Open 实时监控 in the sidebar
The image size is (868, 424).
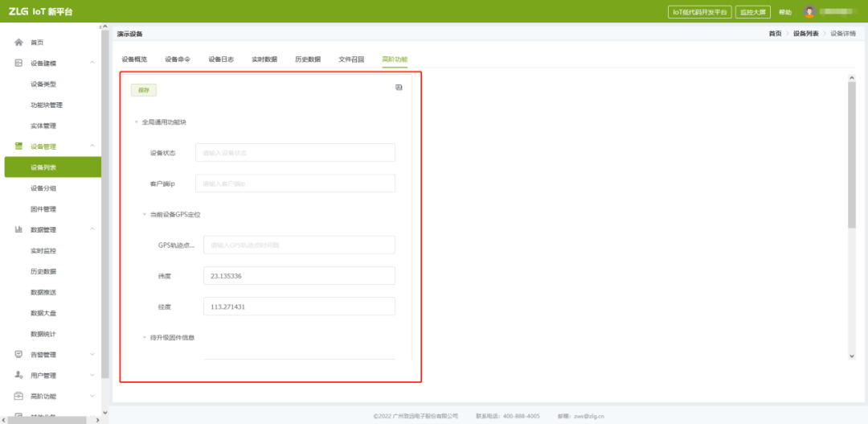point(43,250)
